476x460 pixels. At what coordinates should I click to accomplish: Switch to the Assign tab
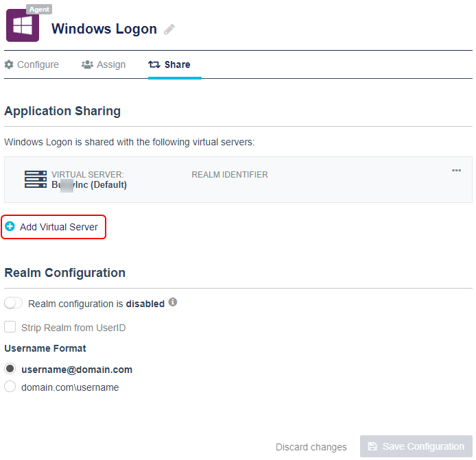[104, 64]
